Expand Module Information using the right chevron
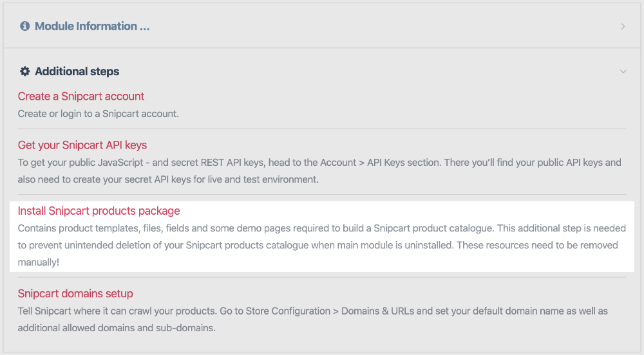The image size is (644, 355). tap(623, 26)
